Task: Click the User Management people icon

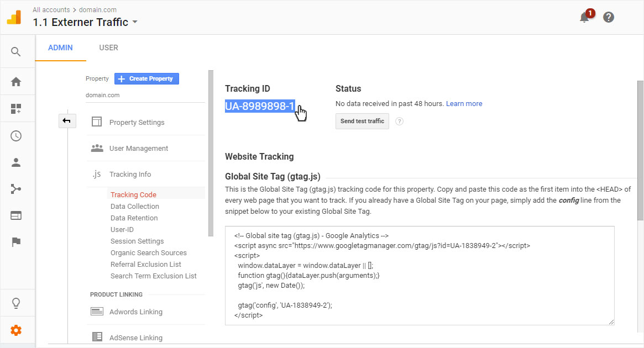Action: pyautogui.click(x=97, y=147)
